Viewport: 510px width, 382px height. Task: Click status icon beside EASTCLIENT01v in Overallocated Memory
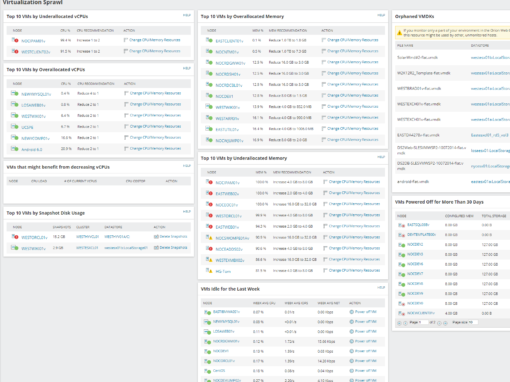pos(209,40)
